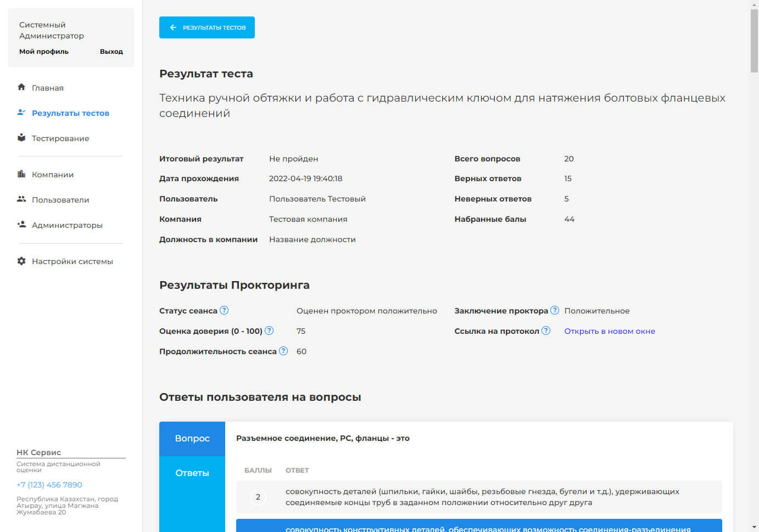The image size is (759, 532).
Task: Open the Администраторы page
Action: point(67,225)
